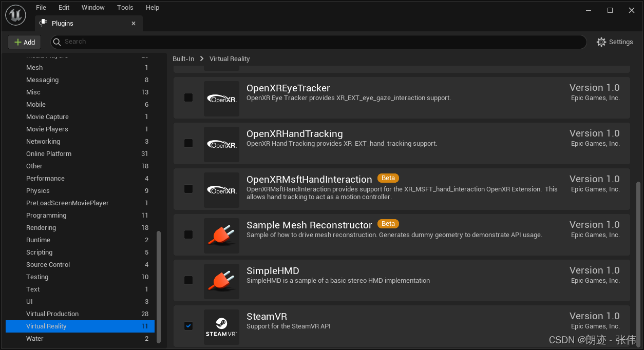This screenshot has height=350, width=644.
Task: Click the Built-In breadcrumb link
Action: click(x=183, y=59)
